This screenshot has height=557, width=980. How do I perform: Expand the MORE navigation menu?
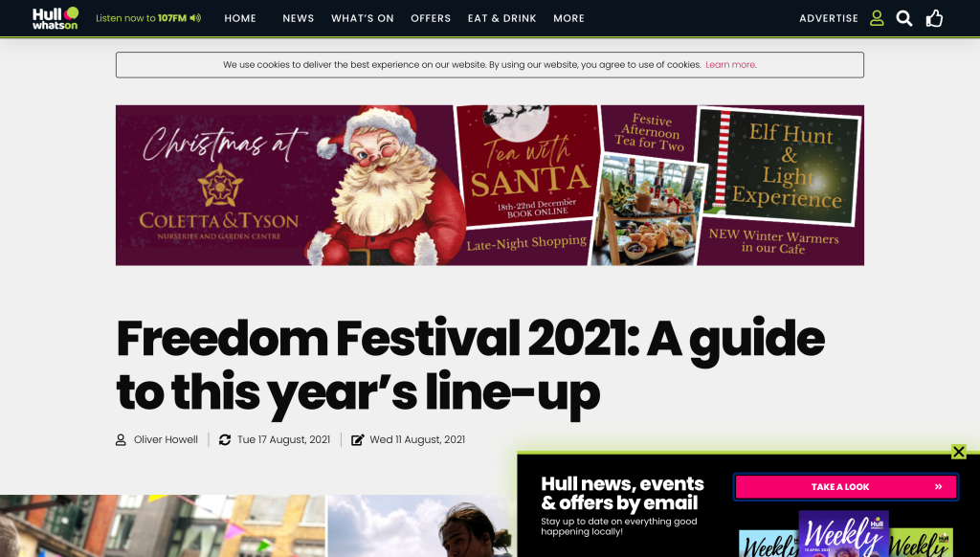tap(568, 19)
